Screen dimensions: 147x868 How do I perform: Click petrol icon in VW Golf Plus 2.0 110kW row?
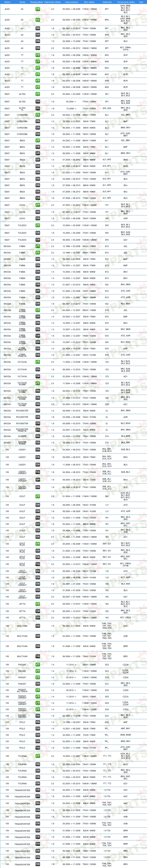point(38,544)
